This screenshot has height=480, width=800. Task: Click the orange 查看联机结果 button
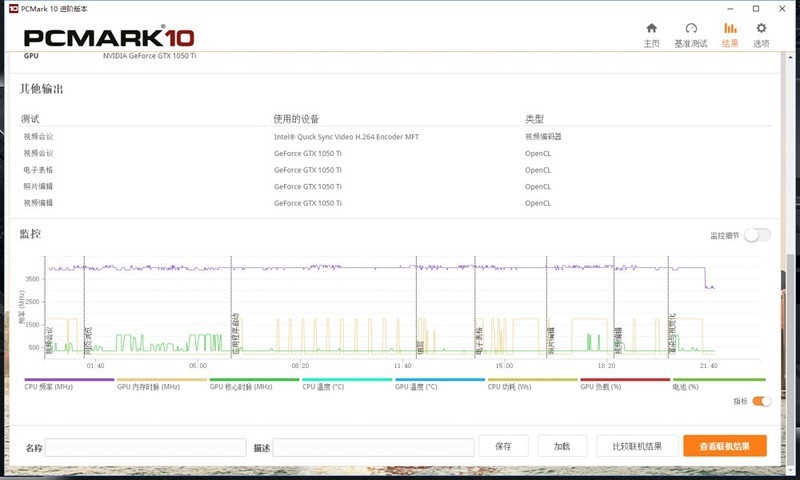[724, 446]
